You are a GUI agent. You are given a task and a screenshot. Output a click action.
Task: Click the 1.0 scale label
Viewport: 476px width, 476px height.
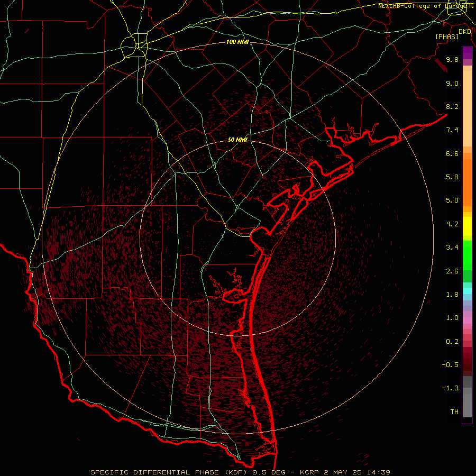452,318
